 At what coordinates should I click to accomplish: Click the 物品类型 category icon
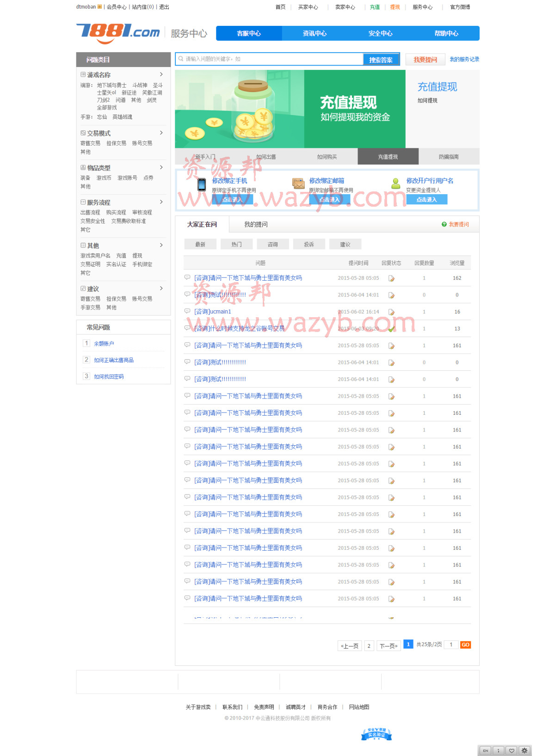[x=83, y=167]
